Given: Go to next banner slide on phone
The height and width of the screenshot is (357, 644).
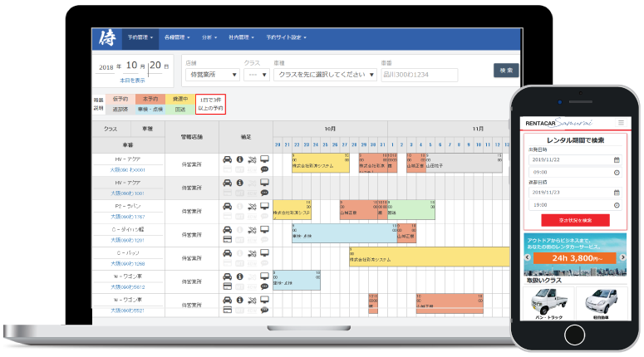Looking at the screenshot, I should tap(619, 257).
